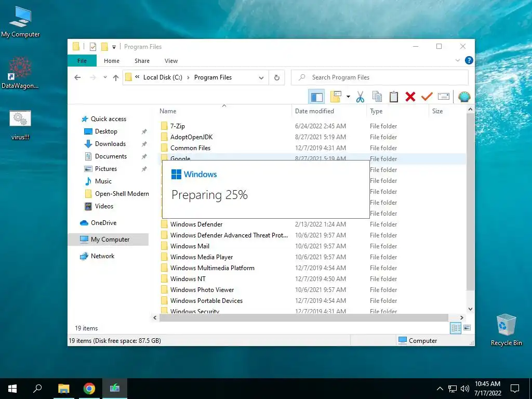Open Google Chrome from taskbar
Image resolution: width=532 pixels, height=399 pixels.
[89, 389]
